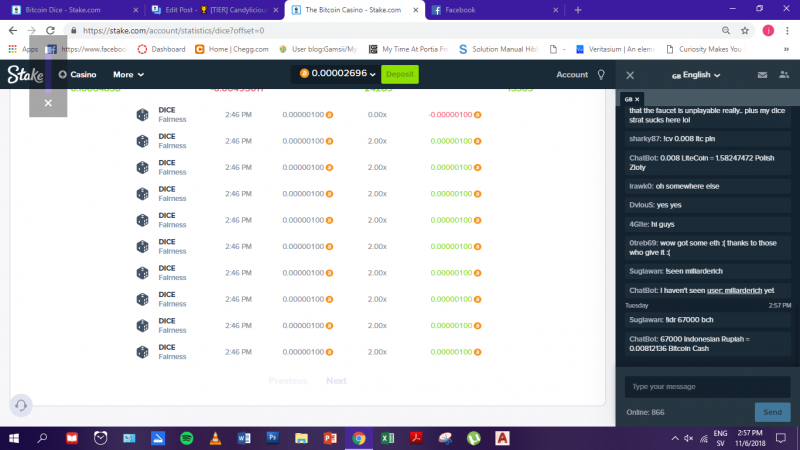
Task: Click the Next pagination link
Action: pyautogui.click(x=336, y=381)
